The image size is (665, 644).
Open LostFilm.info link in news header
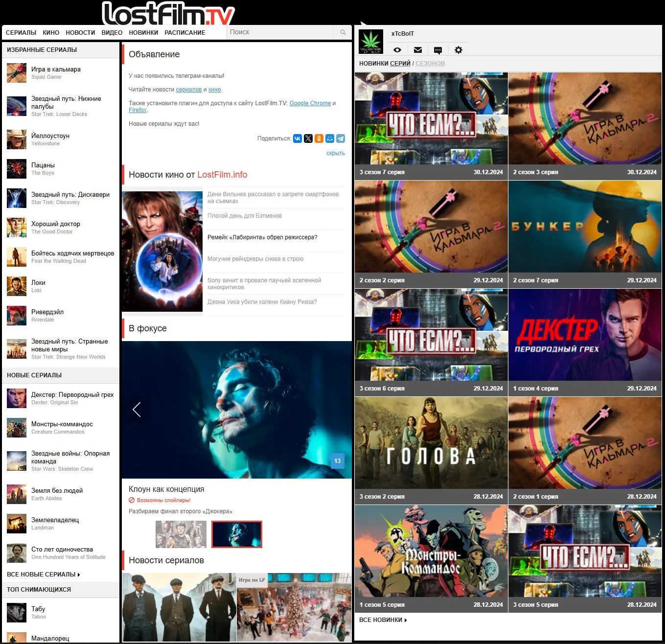tap(222, 175)
